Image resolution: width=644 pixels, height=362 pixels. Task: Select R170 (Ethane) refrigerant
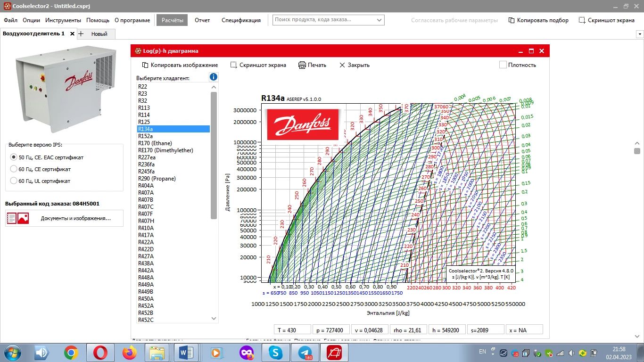coord(173,143)
